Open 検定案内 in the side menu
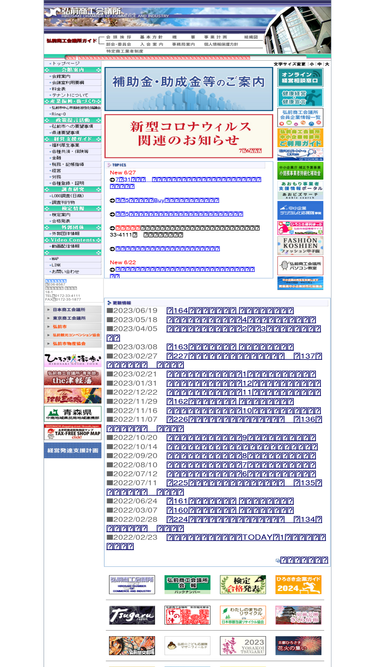The image size is (375, 667). tap(73, 215)
